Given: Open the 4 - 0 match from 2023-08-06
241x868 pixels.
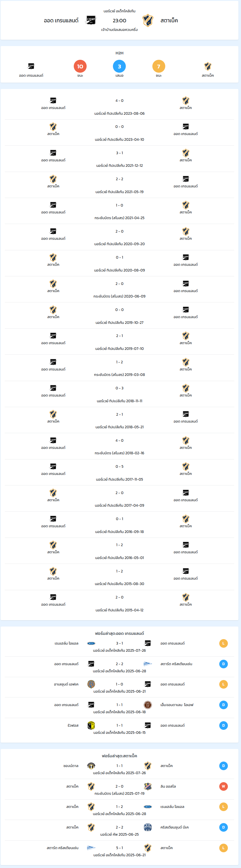Looking at the screenshot, I should [x=119, y=106].
